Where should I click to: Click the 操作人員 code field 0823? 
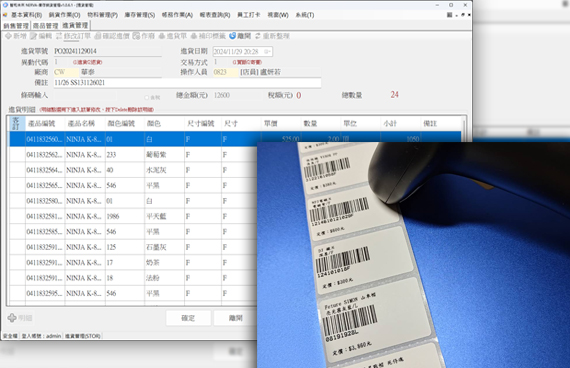pyautogui.click(x=225, y=72)
